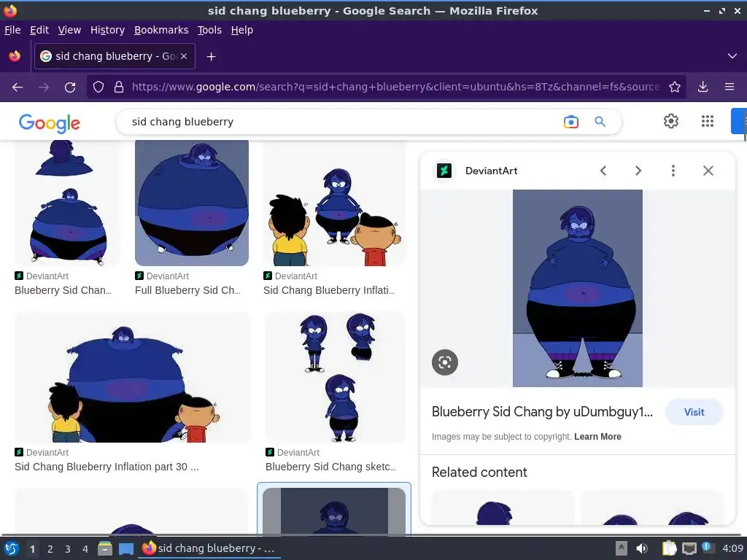Click the show desktop taskbar icon
747x560 pixels.
click(126, 548)
